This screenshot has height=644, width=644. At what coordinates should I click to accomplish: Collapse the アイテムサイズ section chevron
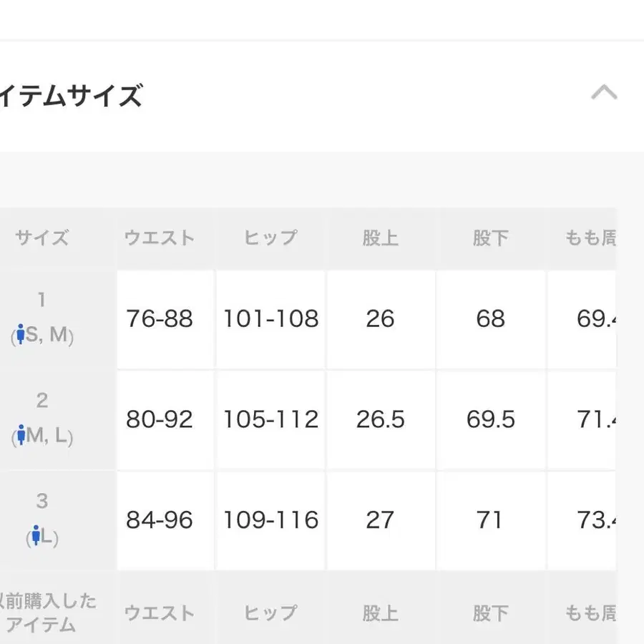(604, 92)
